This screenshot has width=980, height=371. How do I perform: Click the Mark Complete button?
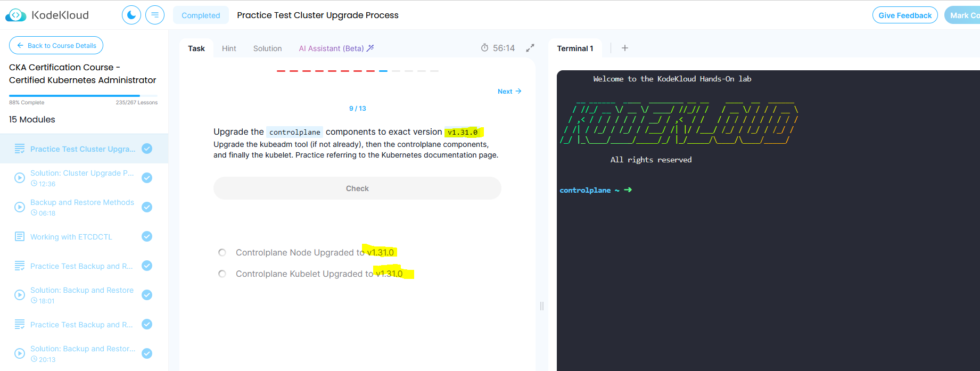click(962, 15)
